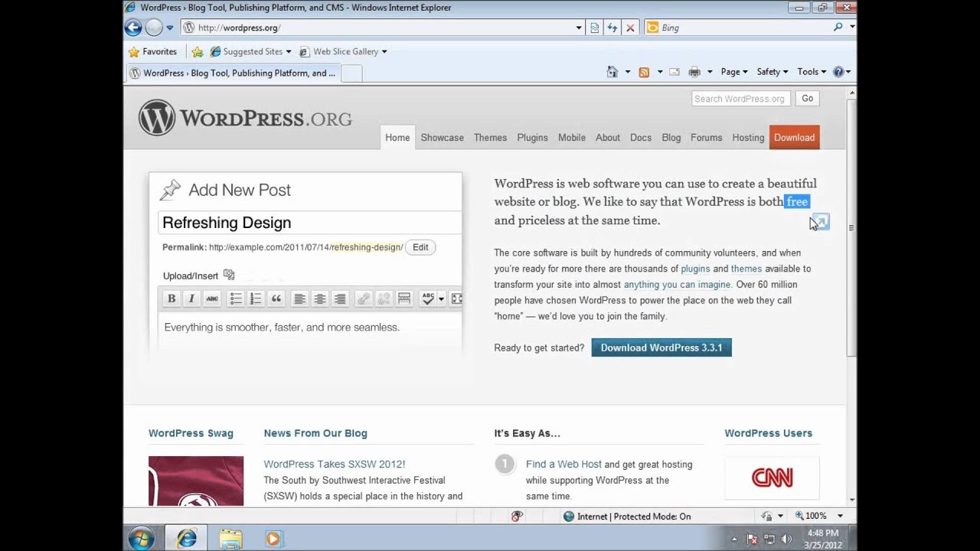Click the browser Back arrow button
The width and height of the screenshot is (980, 551).
133,28
